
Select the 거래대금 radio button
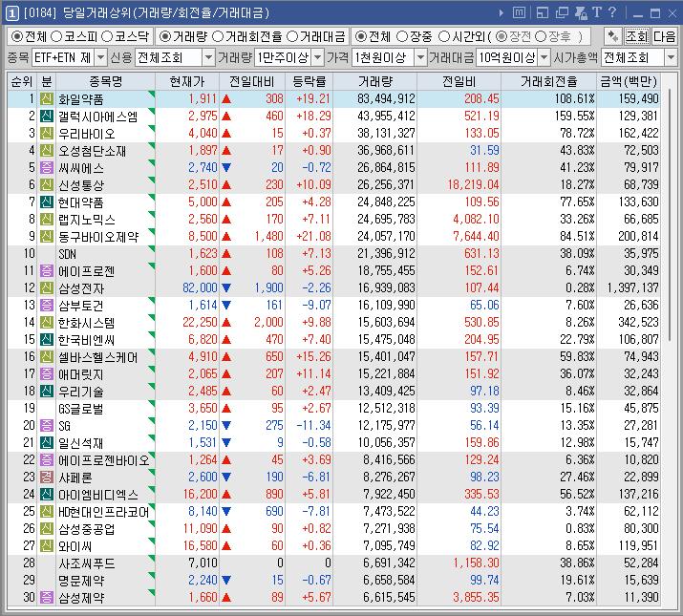pyautogui.click(x=292, y=36)
